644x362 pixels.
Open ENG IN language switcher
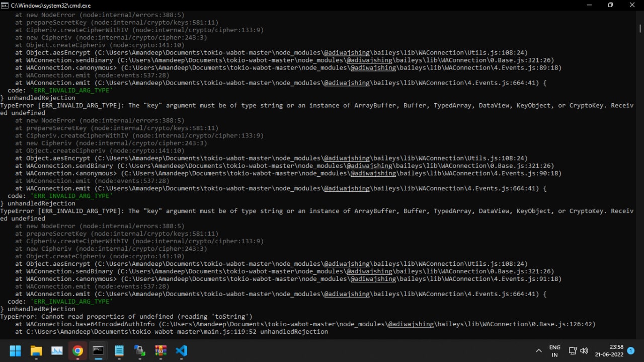(x=554, y=351)
